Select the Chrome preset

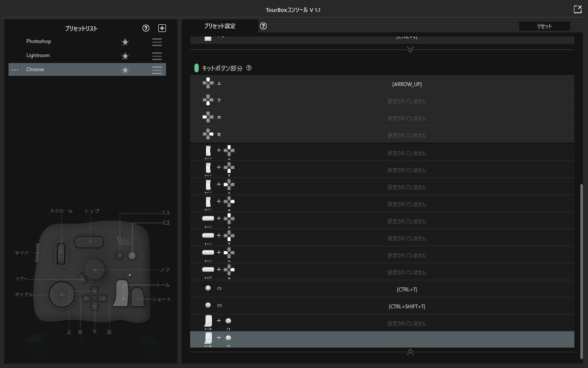87,69
